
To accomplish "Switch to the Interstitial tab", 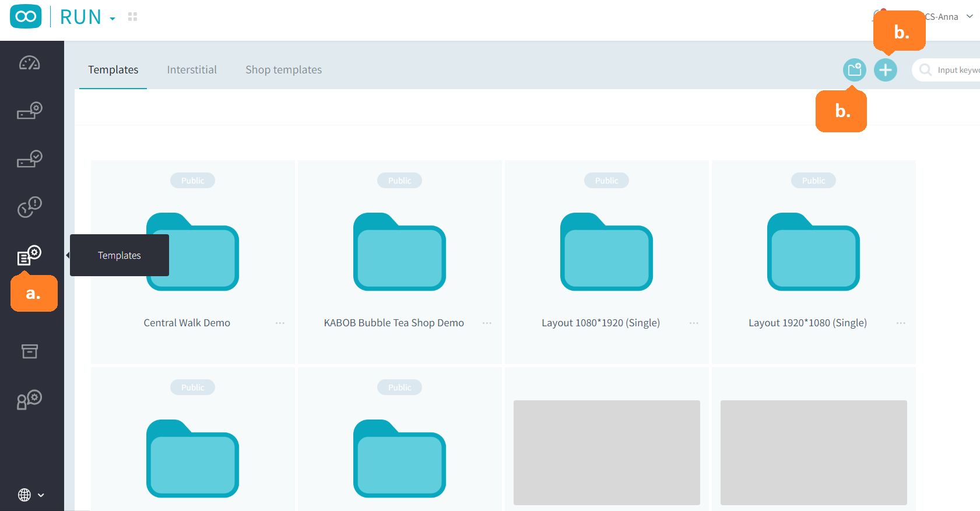I will (192, 70).
